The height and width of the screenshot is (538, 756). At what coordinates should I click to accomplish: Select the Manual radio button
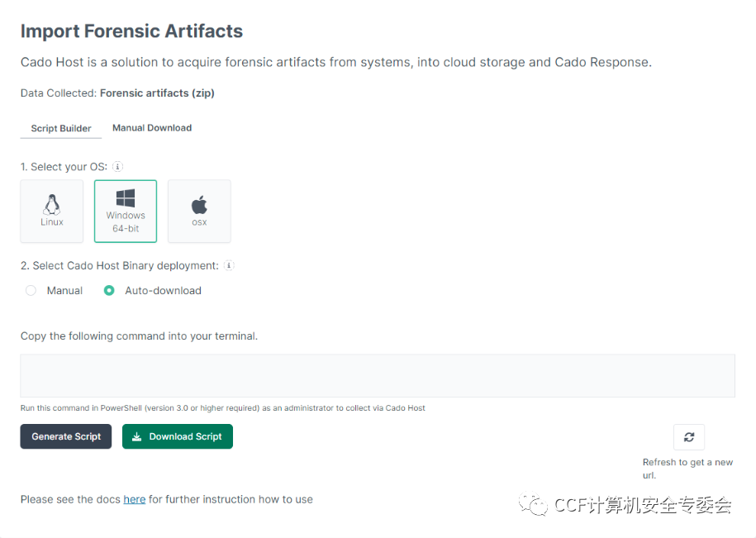(x=31, y=291)
